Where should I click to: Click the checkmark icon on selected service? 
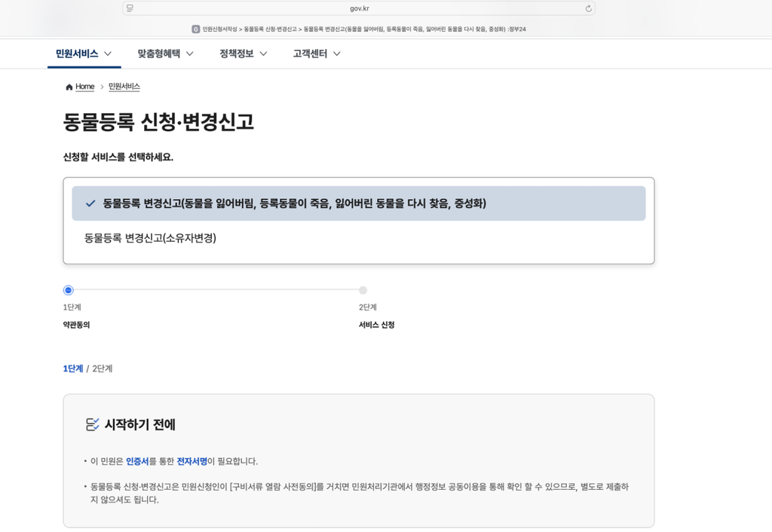[90, 203]
